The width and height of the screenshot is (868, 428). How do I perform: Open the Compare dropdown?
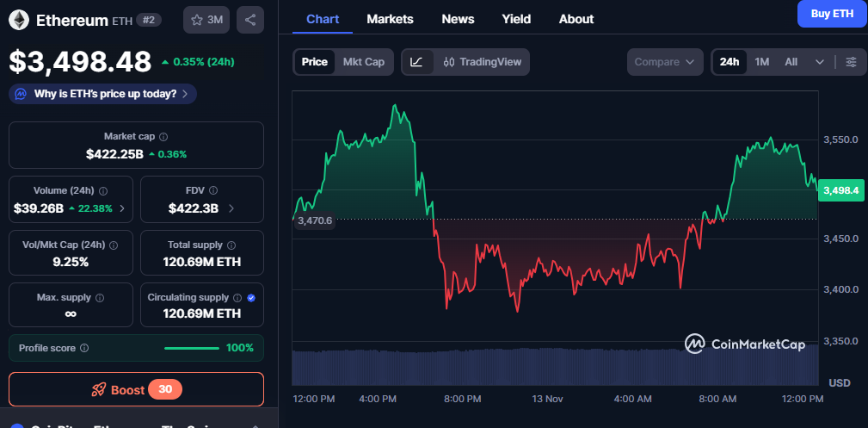tap(664, 62)
